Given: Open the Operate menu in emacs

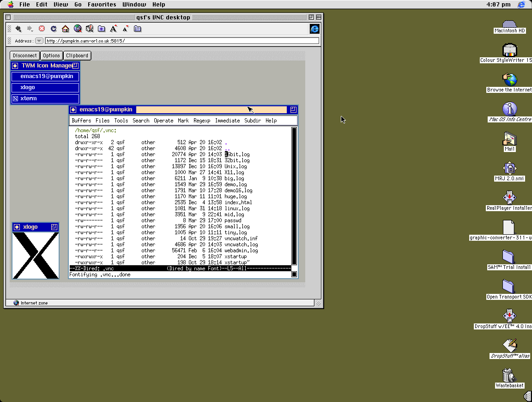Looking at the screenshot, I should (163, 121).
